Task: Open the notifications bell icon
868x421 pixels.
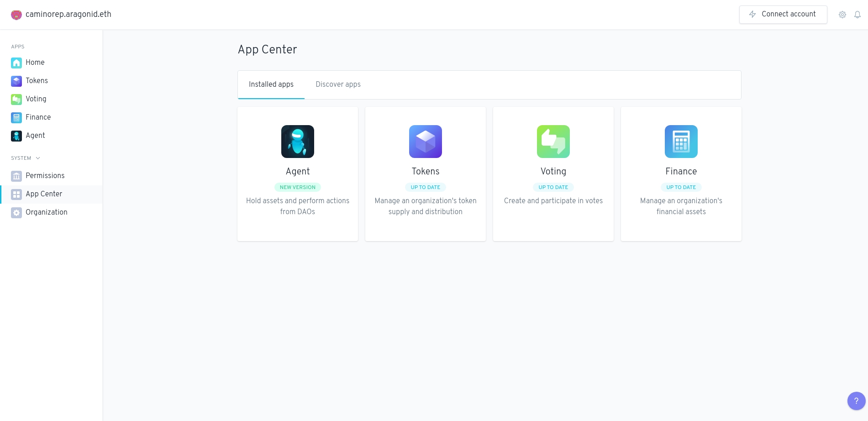Action: [857, 15]
